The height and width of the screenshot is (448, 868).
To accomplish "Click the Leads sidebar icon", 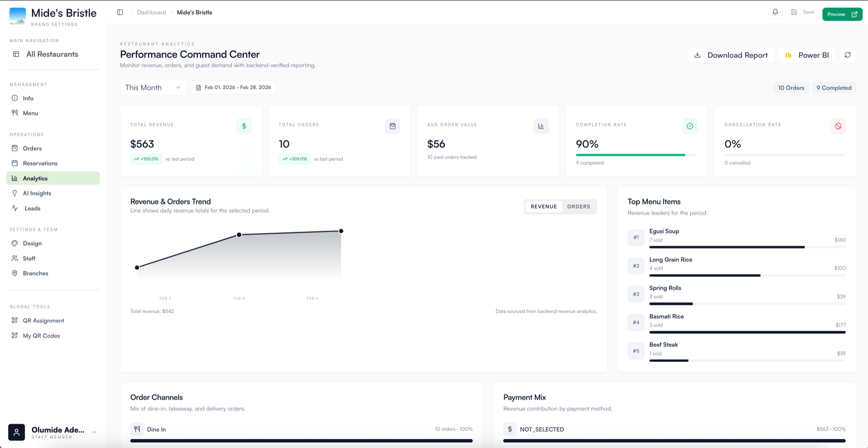I will (15, 208).
